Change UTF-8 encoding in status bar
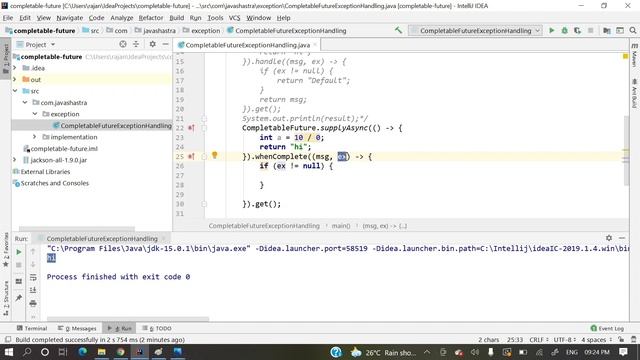 click(x=564, y=340)
